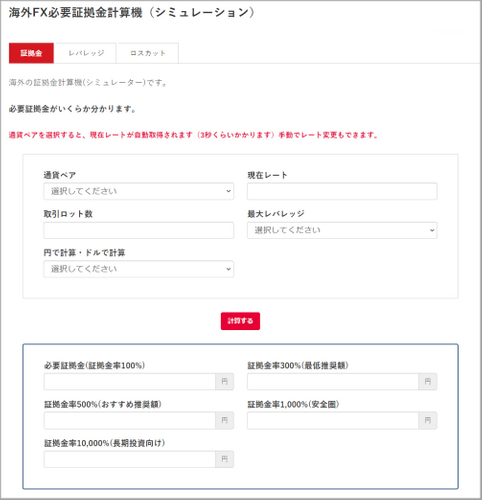Click the chevron arrow of 通貨ペア selector

228,191
